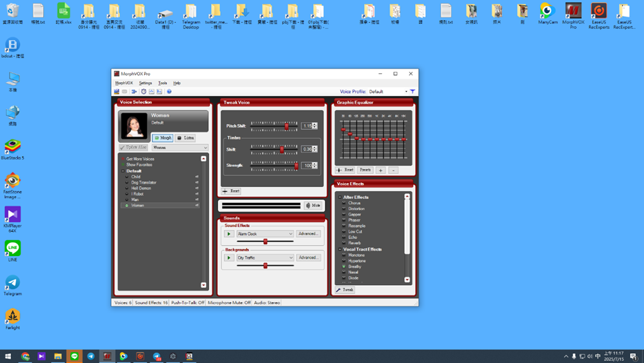Collapse the Vocal Tract Effects group

340,250
